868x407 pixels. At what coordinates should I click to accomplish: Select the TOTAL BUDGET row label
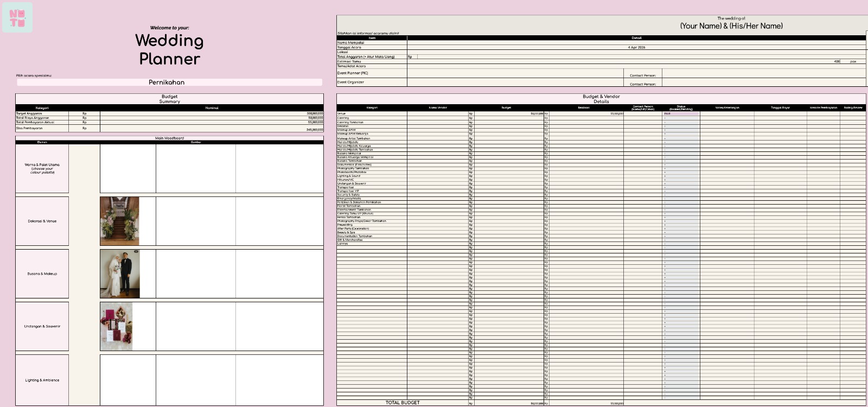coord(402,403)
